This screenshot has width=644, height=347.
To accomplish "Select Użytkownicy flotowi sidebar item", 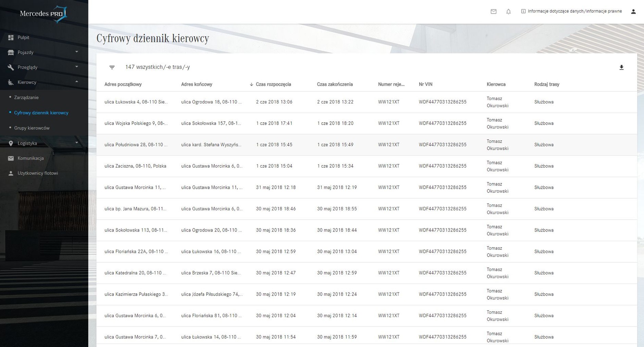I will pyautogui.click(x=38, y=173).
